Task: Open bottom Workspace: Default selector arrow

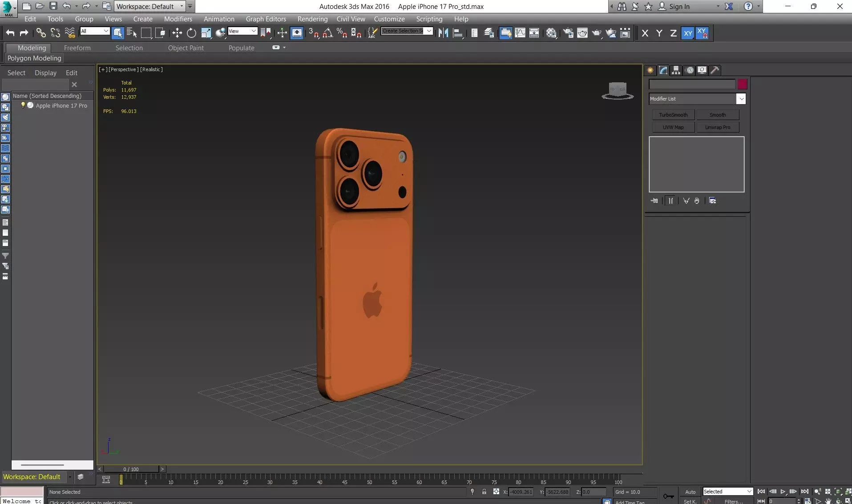Action: [x=70, y=477]
